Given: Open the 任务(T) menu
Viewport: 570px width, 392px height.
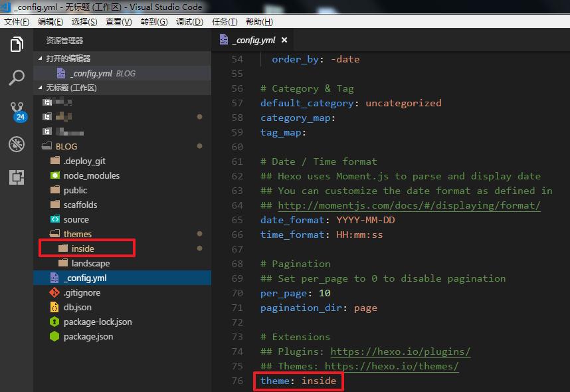Looking at the screenshot, I should coord(225,22).
